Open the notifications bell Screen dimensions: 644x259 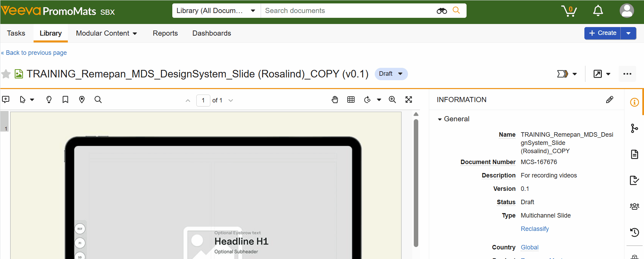[x=598, y=11]
